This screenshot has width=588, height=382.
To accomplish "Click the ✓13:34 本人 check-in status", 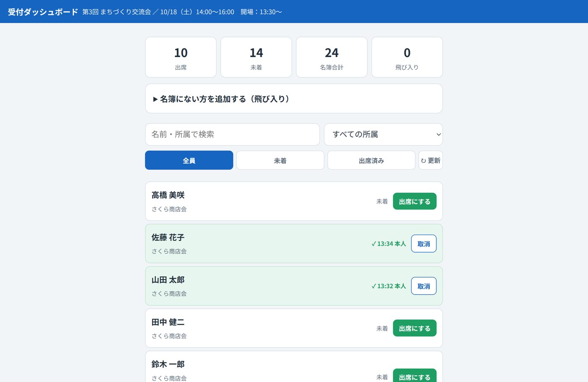I will tap(388, 244).
